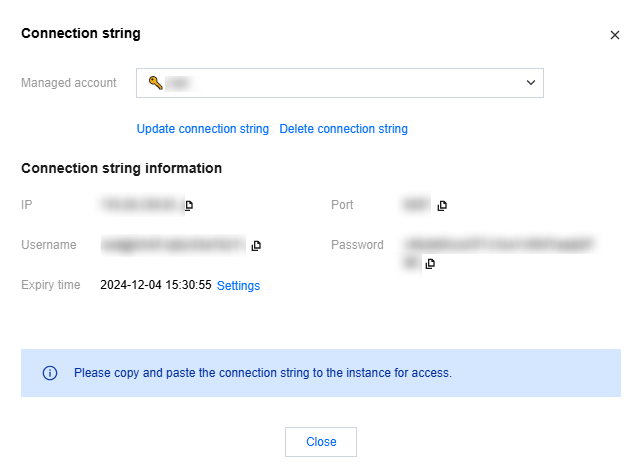This screenshot has height=476, width=639.
Task: Click the copy-and-paste instruction banner text
Action: (262, 373)
